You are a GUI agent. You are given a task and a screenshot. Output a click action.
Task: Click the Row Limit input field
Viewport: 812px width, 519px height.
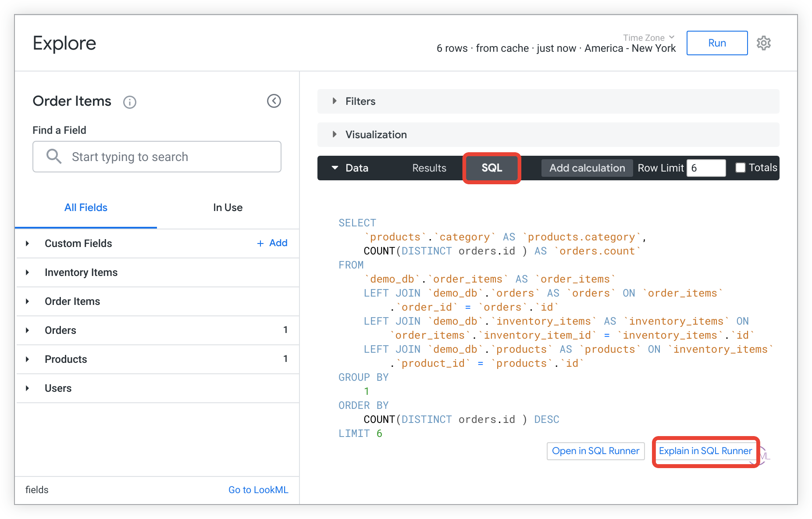pos(705,168)
